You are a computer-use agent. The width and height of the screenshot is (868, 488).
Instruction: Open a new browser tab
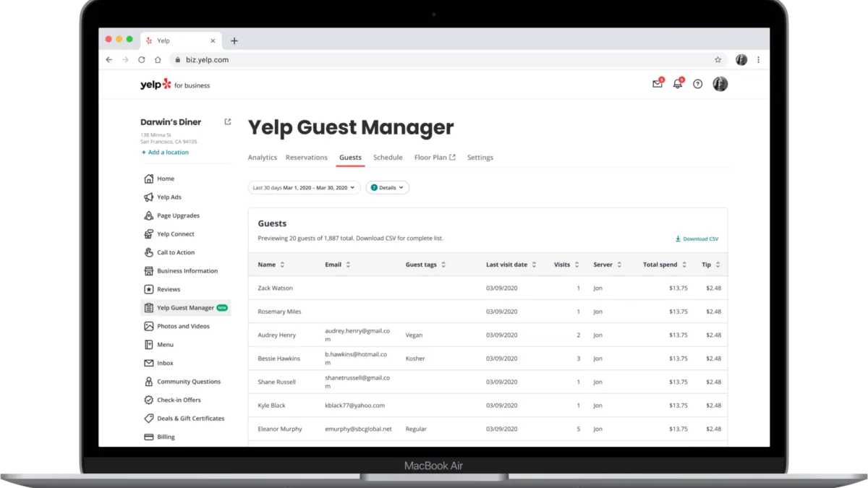click(234, 41)
